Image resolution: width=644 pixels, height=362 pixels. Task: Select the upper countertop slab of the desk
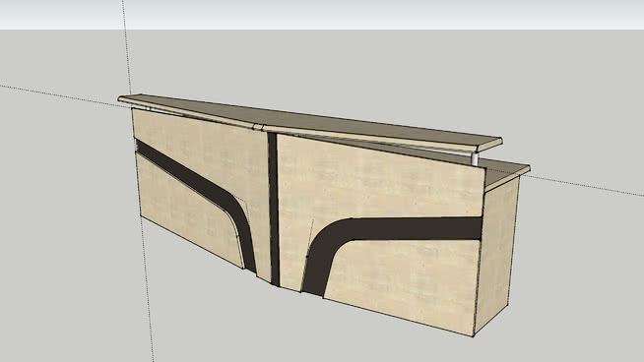point(310,122)
